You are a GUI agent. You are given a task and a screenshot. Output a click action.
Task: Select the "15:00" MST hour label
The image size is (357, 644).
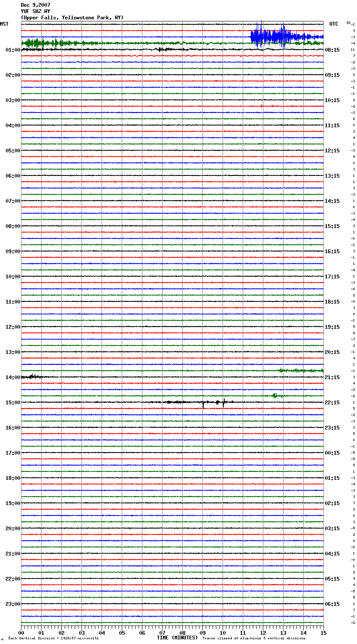[13, 403]
